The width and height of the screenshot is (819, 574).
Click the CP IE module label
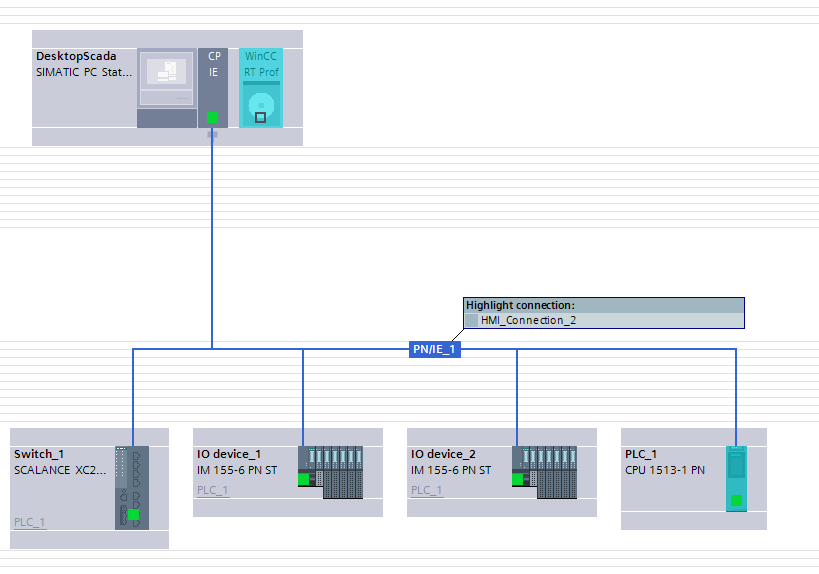214,64
